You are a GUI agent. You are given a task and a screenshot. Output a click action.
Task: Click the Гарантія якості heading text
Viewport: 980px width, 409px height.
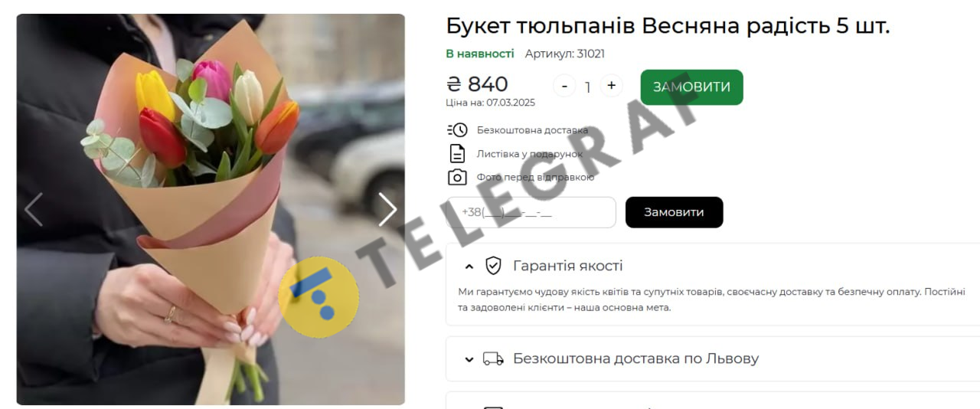(567, 266)
